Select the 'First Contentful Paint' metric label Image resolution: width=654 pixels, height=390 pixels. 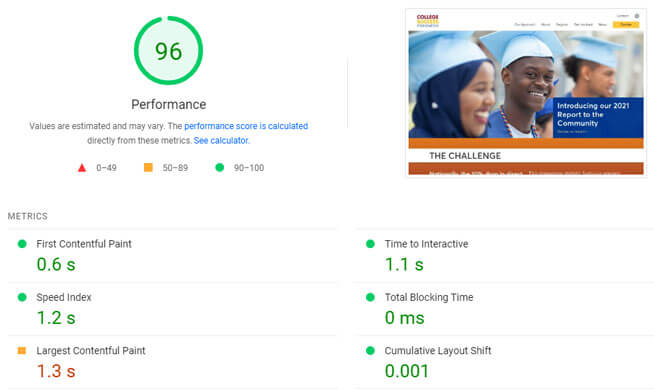click(84, 244)
